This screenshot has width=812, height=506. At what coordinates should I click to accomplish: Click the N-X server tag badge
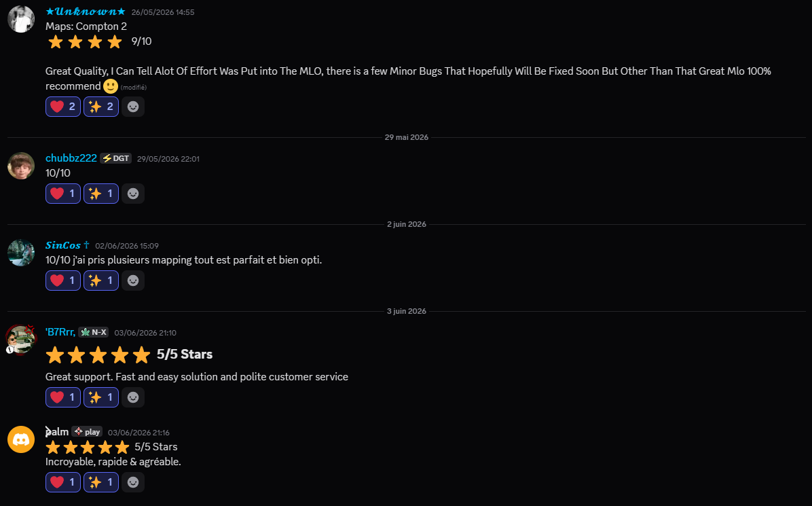tap(94, 333)
